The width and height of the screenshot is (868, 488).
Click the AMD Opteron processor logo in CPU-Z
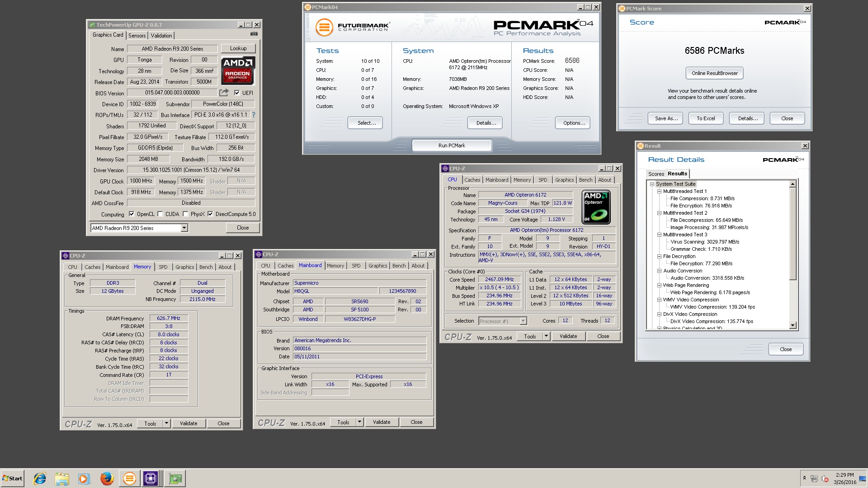coord(596,207)
